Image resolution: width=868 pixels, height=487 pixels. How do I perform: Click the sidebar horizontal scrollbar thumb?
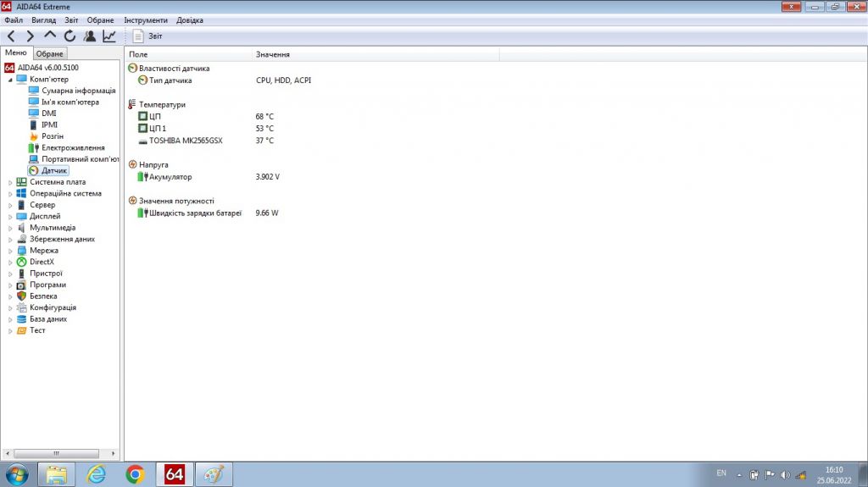56,453
